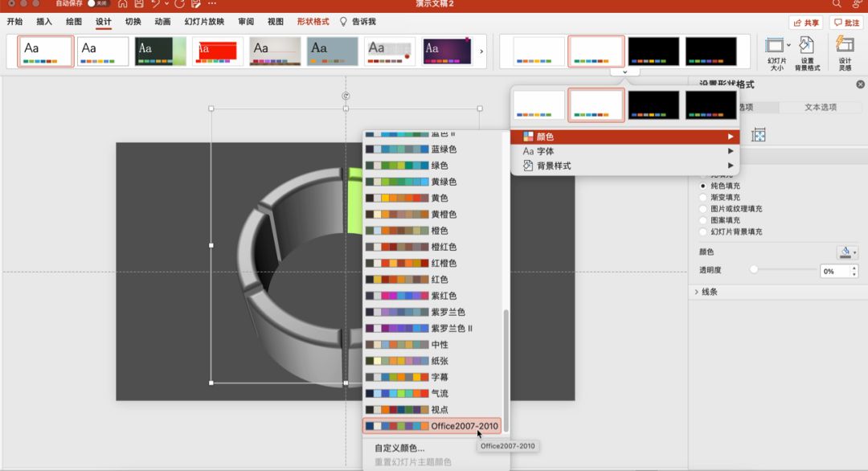This screenshot has width=868, height=471.
Task: Open the more options ellipsis in title bar
Action: 212,4
